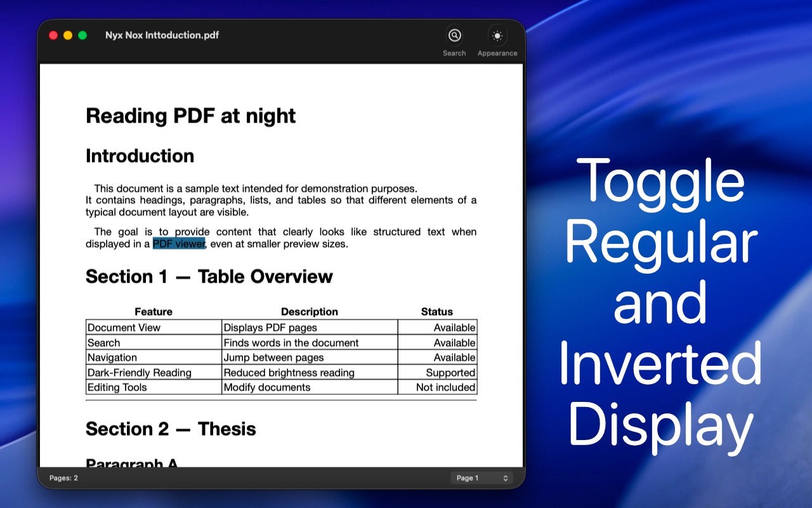812x508 pixels.
Task: Select the Description column header
Action: tap(310, 312)
